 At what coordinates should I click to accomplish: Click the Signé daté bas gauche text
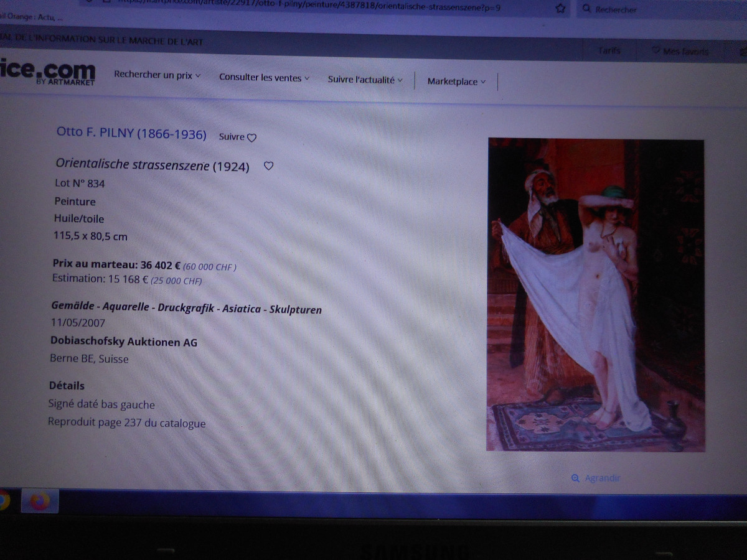101,404
